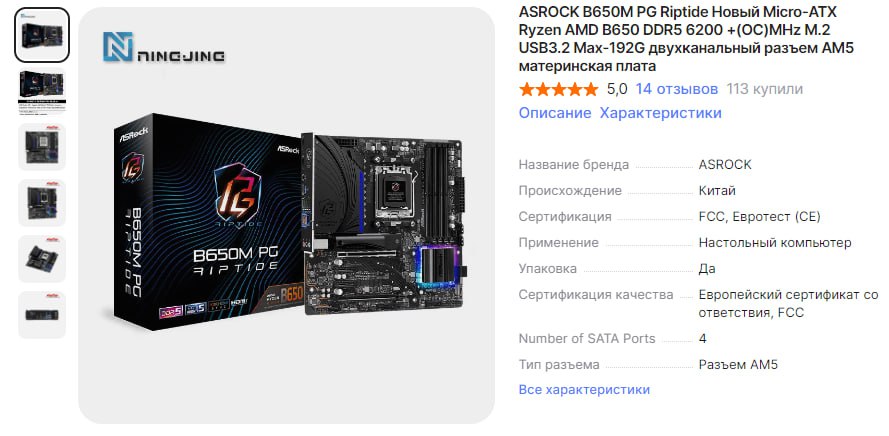Click the orange five-star rating

pos(558,89)
